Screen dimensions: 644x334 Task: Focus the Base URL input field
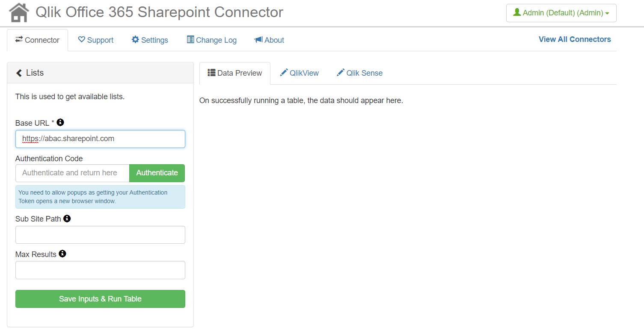click(x=100, y=139)
